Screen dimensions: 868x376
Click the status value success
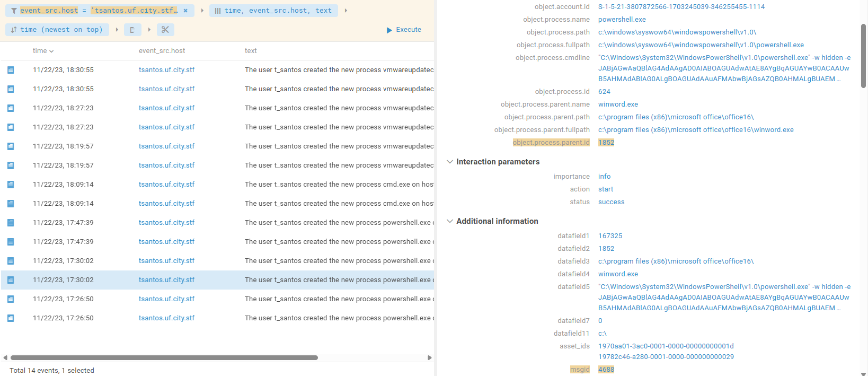tap(612, 202)
